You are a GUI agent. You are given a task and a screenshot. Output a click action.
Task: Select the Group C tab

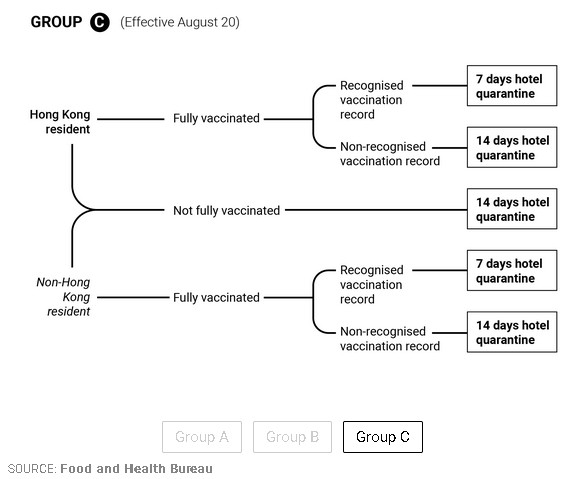click(383, 437)
